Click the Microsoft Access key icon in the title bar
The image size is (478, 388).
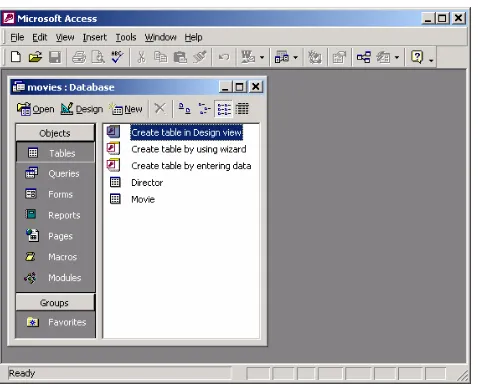[9, 18]
